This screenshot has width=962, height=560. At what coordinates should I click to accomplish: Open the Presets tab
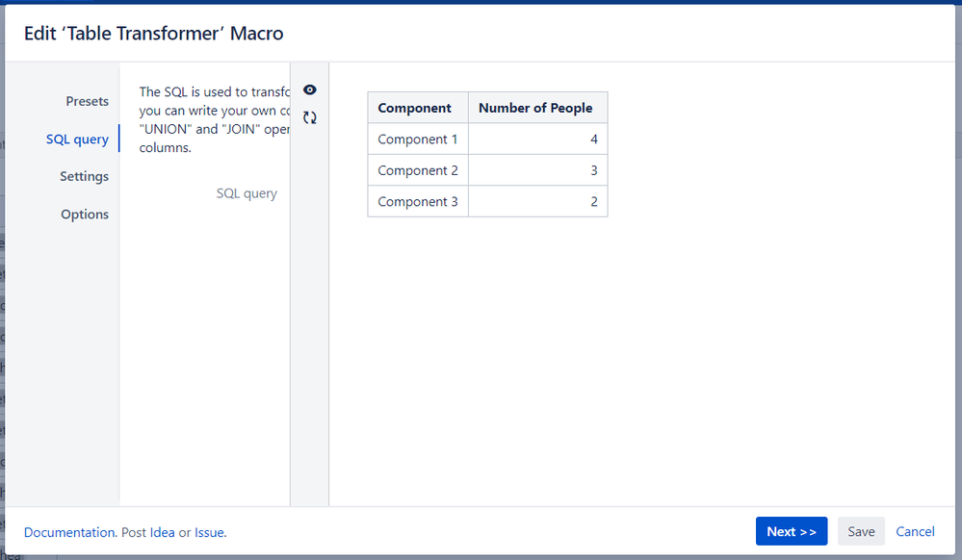pos(87,101)
